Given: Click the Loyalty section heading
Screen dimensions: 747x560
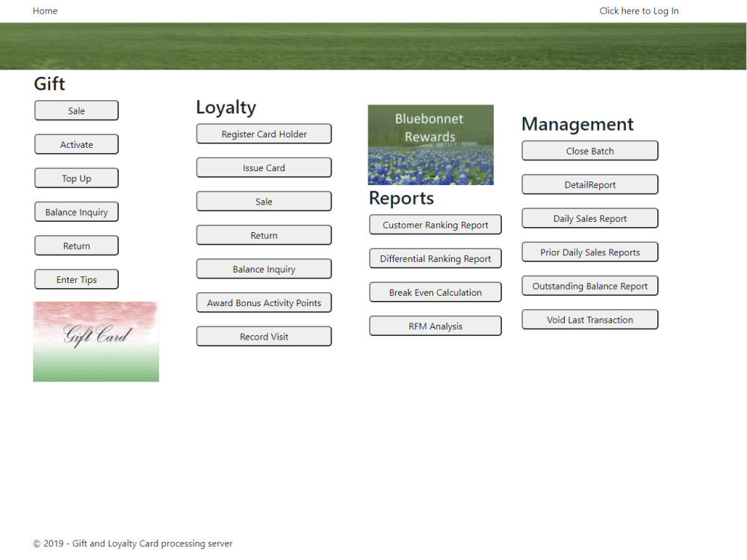Looking at the screenshot, I should [226, 108].
